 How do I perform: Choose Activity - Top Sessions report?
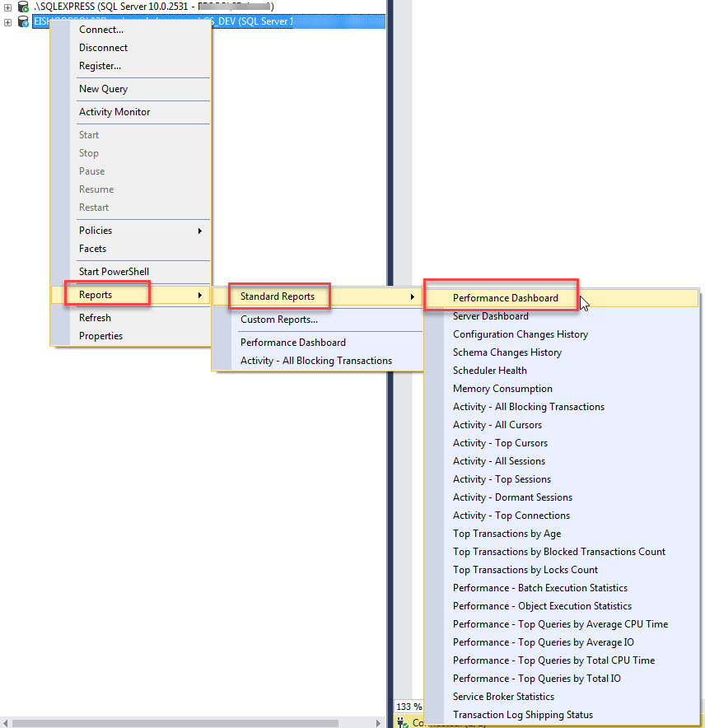click(502, 479)
